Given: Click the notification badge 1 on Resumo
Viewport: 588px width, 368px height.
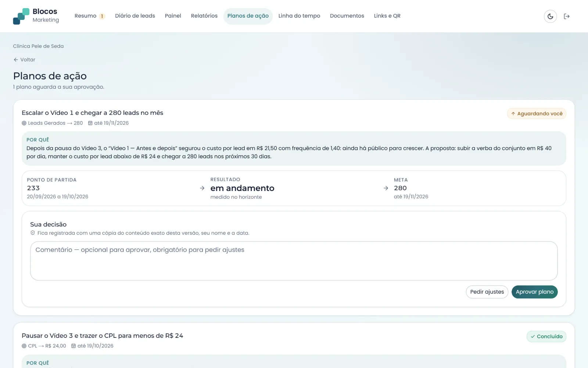Looking at the screenshot, I should [102, 16].
